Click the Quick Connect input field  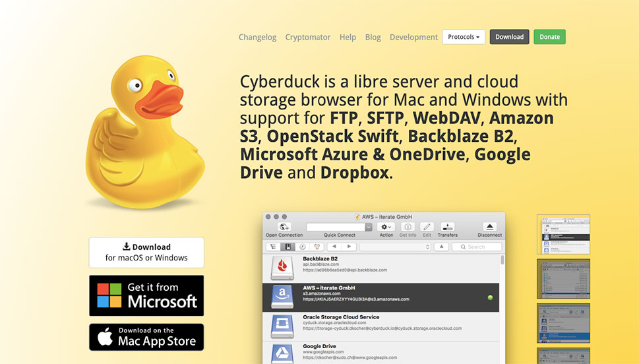tap(336, 227)
